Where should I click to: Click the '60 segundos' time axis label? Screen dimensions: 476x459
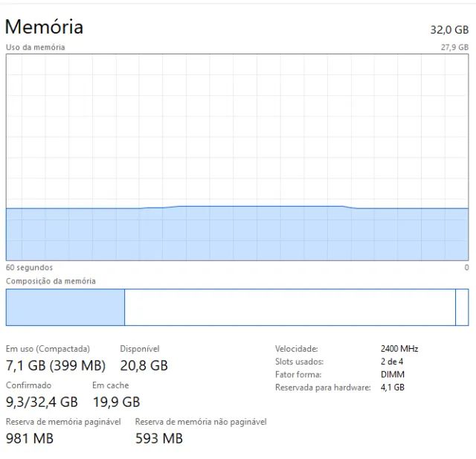point(29,267)
